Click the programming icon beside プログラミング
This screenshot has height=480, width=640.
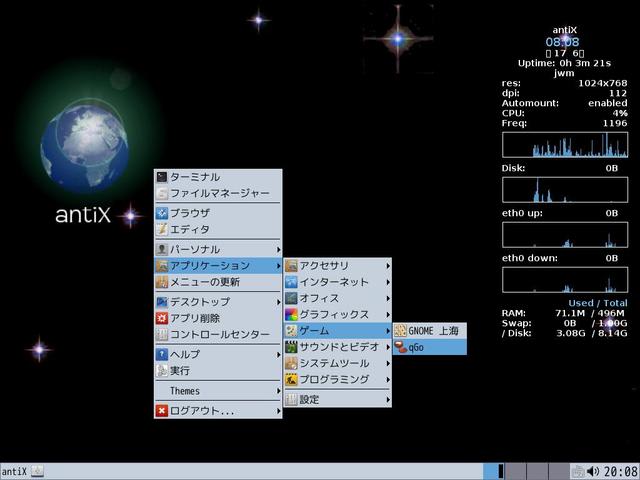pos(291,380)
